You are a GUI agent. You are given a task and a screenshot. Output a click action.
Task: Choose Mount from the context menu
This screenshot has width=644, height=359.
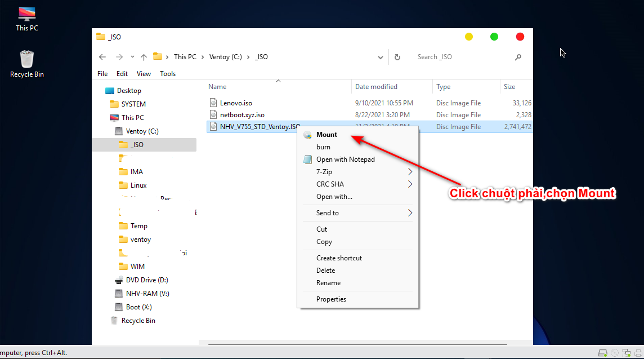pos(357,135)
